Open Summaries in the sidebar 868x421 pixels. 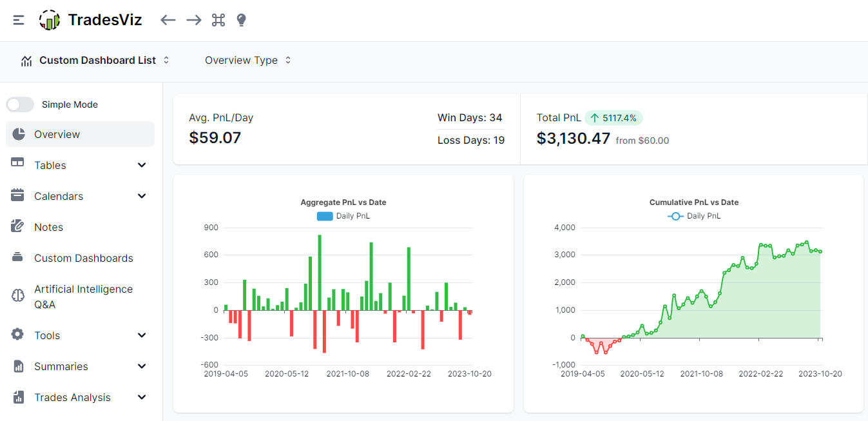(81, 366)
